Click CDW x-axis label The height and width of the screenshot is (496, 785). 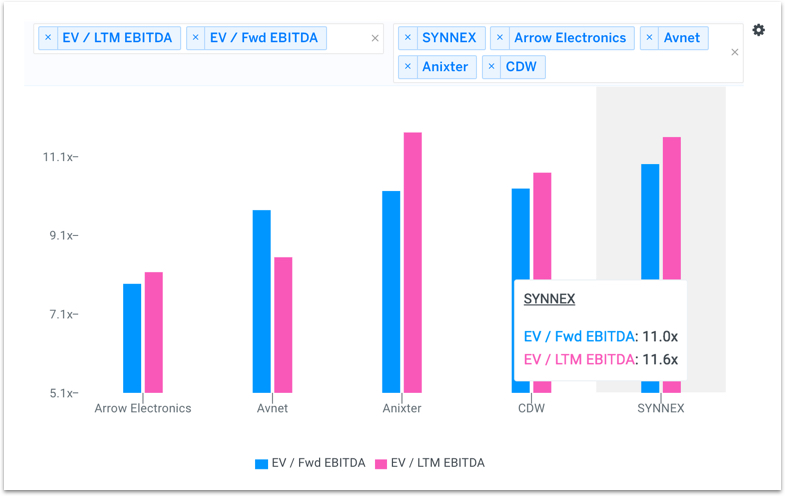tap(531, 408)
